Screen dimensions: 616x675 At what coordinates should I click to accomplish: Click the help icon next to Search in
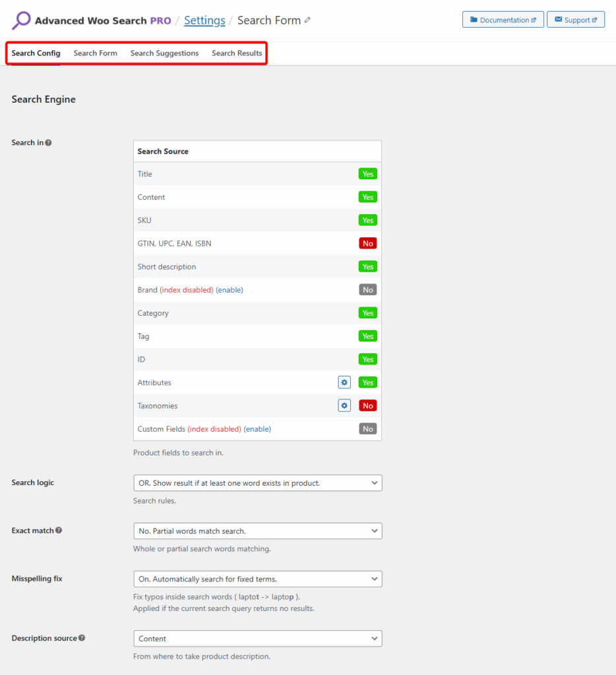(x=47, y=142)
